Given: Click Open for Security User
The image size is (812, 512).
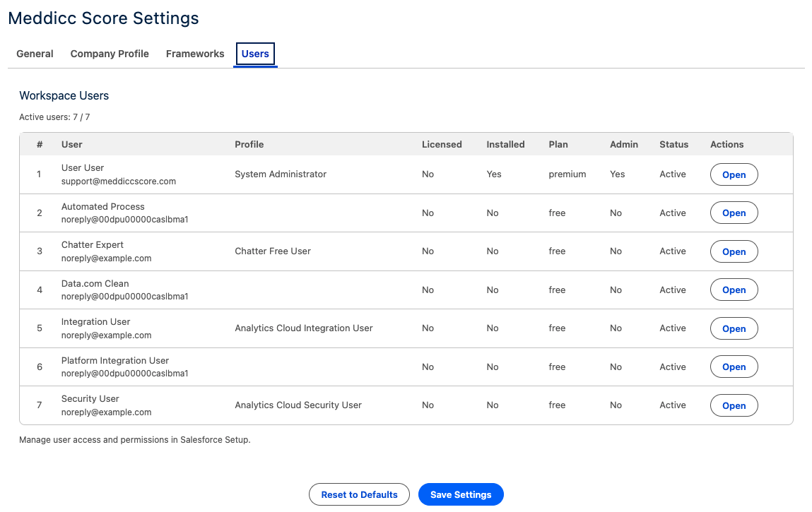Looking at the screenshot, I should click(x=734, y=406).
